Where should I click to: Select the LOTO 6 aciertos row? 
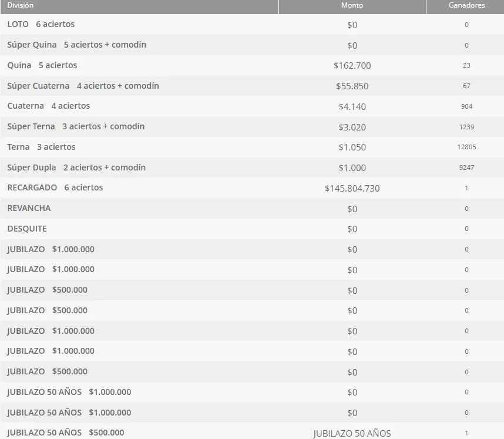(41, 25)
